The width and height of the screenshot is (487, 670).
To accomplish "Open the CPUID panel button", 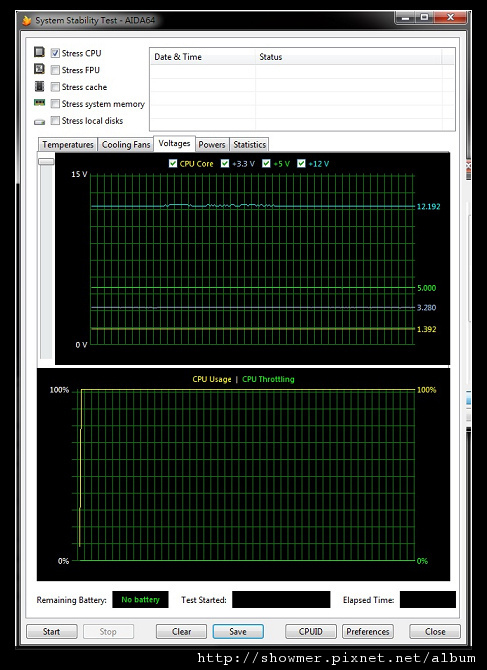I will (x=311, y=632).
